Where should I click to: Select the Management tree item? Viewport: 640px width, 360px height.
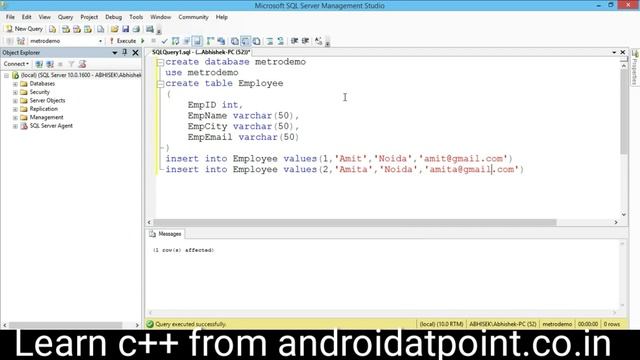click(x=46, y=117)
